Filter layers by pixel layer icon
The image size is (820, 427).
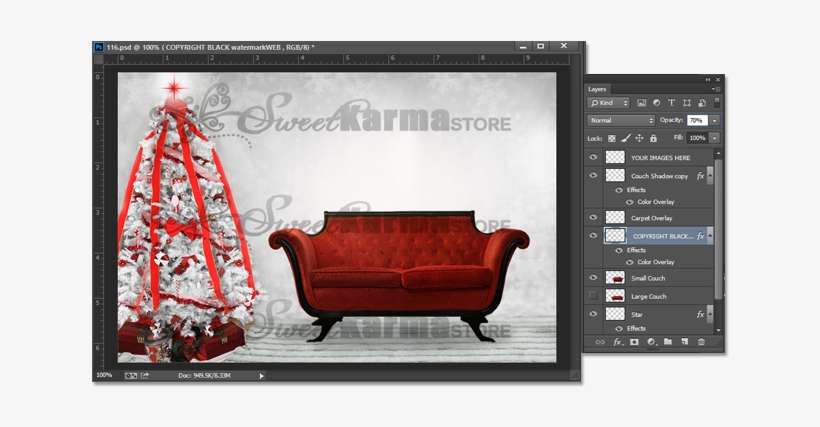pyautogui.click(x=641, y=103)
